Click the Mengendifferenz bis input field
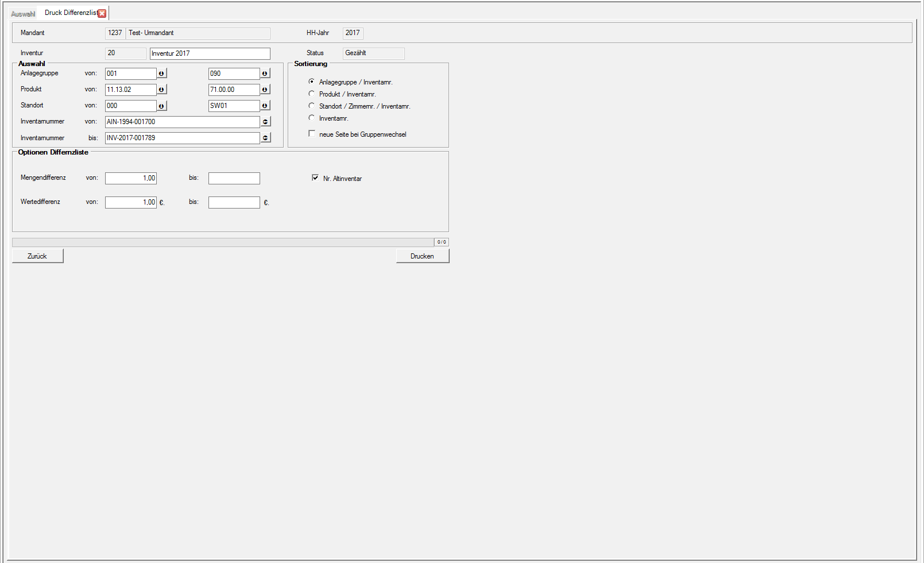 point(234,179)
